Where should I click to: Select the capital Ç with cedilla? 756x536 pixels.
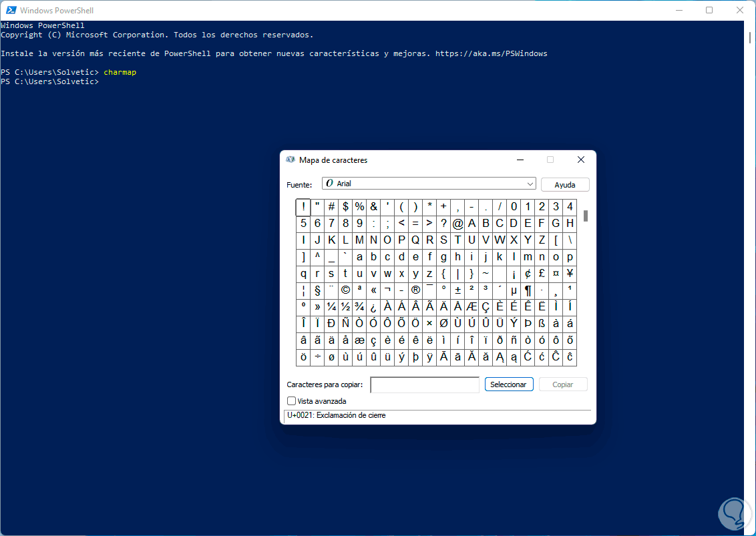[486, 307]
